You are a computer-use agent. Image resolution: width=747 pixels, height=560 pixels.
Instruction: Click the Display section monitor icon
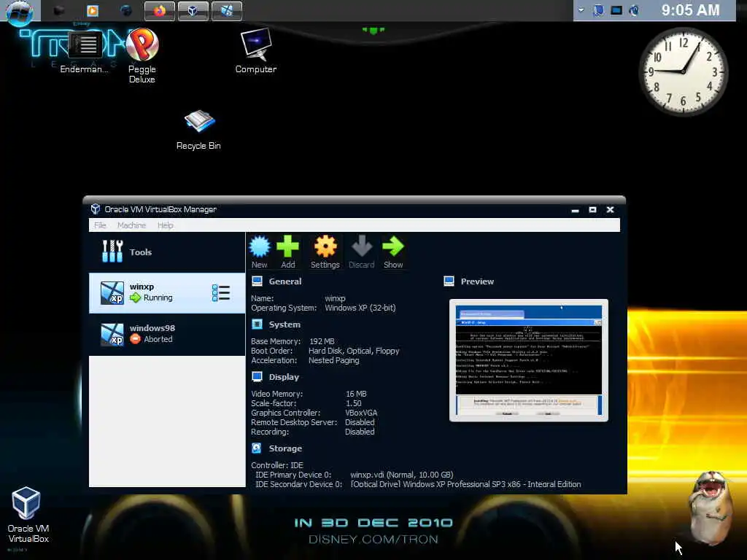[258, 377]
